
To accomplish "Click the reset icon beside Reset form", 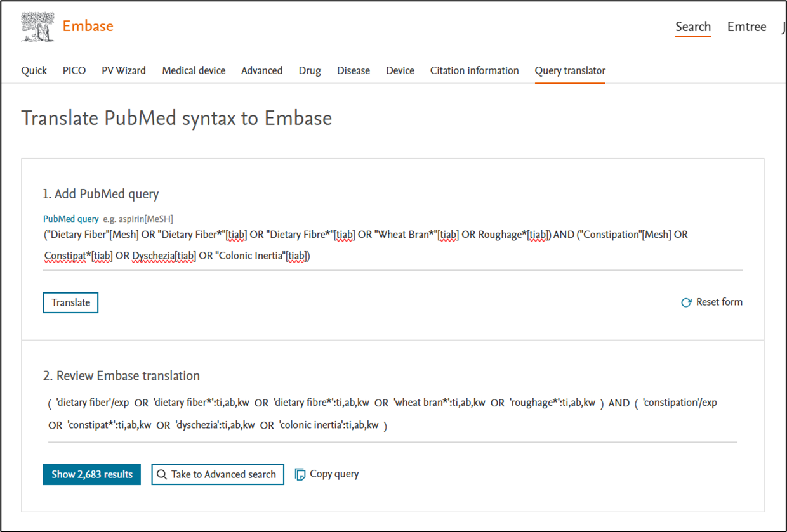I will (x=685, y=302).
